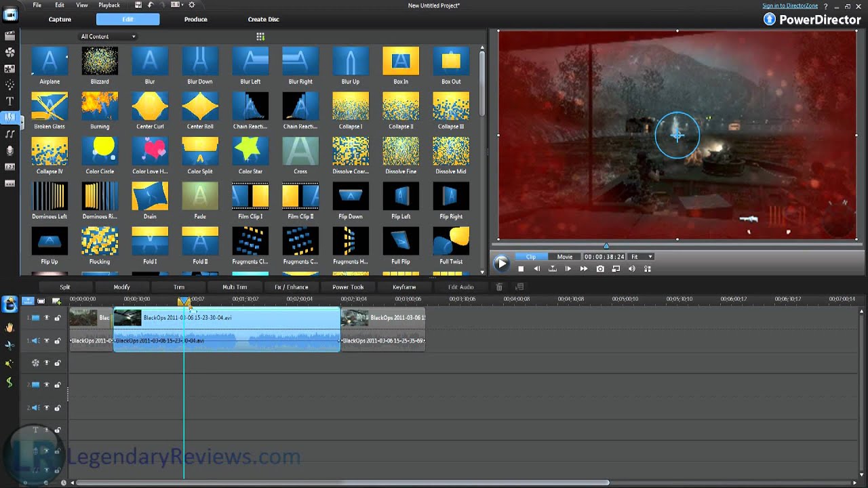Open the Chapter Room sidebar icon
The width and height of the screenshot is (868, 488).
pyautogui.click(x=9, y=167)
